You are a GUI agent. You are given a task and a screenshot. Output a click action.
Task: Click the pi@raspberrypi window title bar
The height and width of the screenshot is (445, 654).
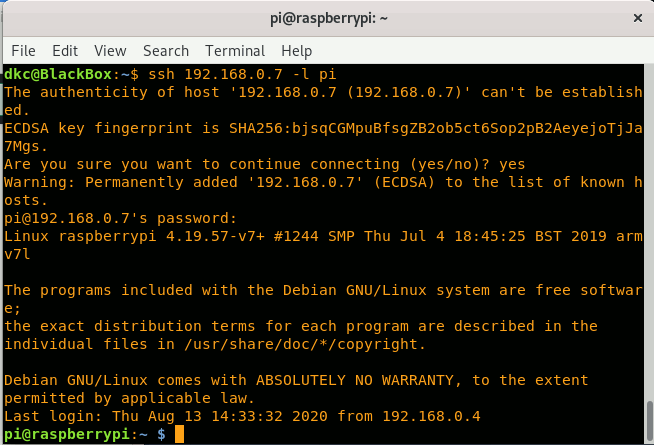329,18
